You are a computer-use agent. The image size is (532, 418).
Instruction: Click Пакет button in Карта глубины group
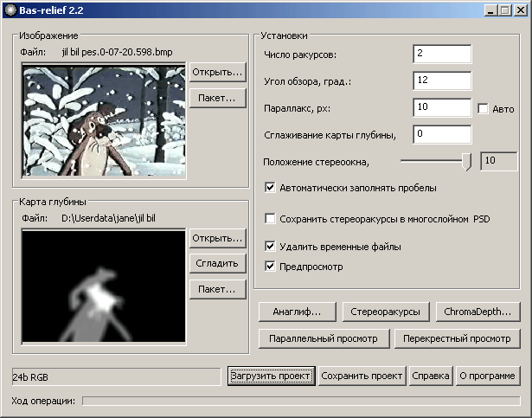[217, 289]
